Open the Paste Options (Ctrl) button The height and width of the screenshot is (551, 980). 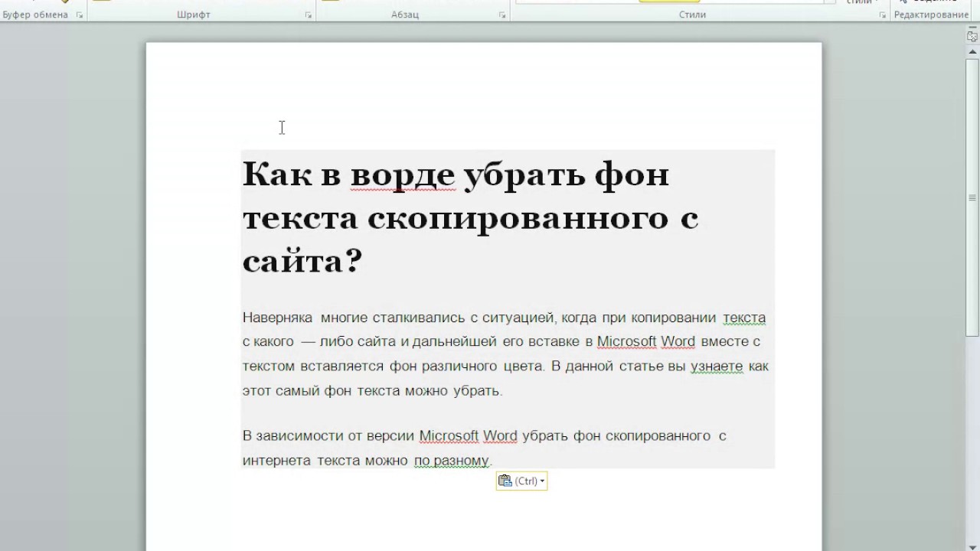click(x=521, y=481)
